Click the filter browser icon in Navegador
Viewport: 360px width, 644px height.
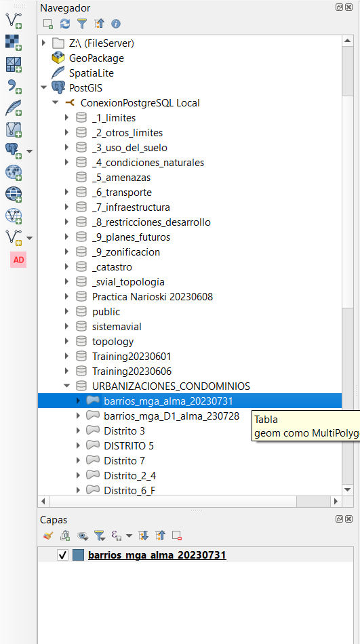tap(82, 24)
